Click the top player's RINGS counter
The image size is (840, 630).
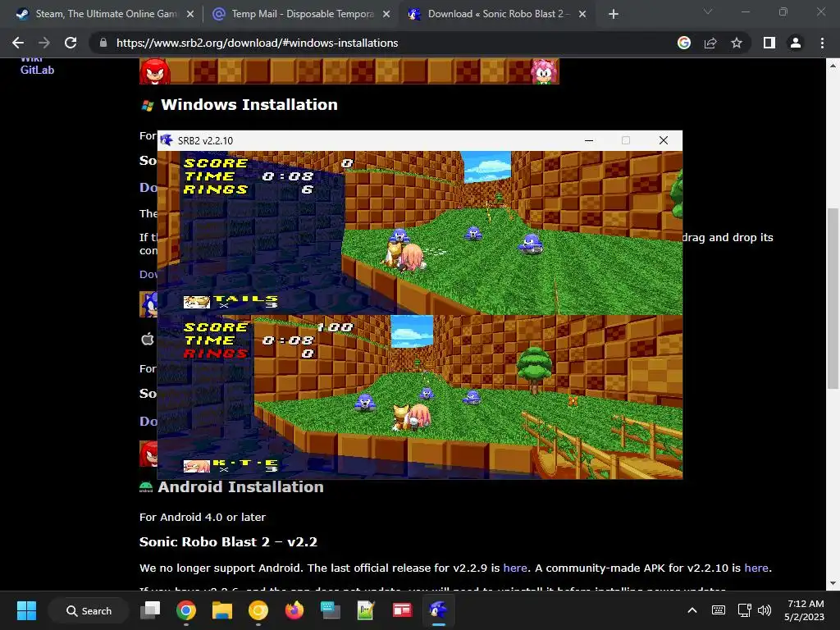(249, 189)
